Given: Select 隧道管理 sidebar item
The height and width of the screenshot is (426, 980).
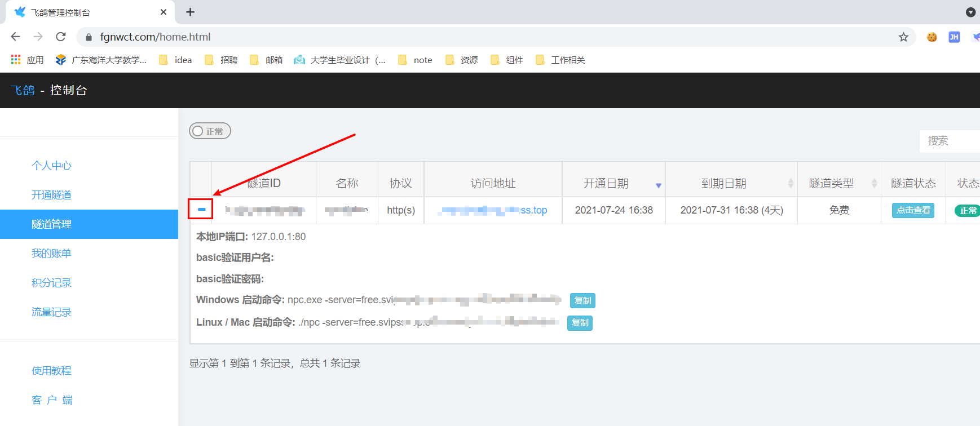Looking at the screenshot, I should [89, 224].
